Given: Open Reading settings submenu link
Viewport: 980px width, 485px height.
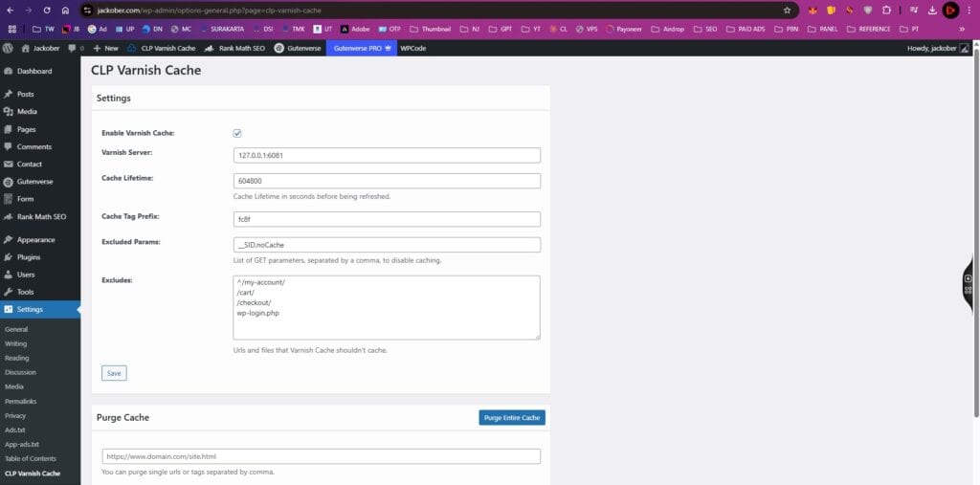Looking at the screenshot, I should pyautogui.click(x=17, y=358).
